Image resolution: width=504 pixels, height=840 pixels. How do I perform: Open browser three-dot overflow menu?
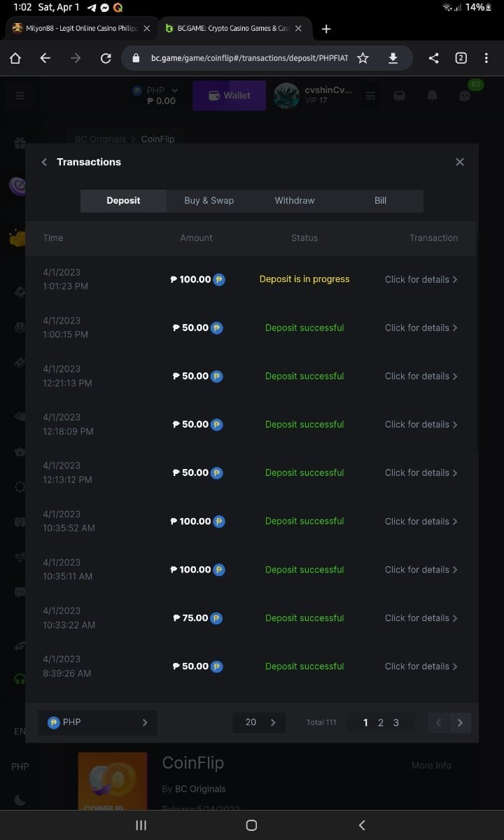pos(486,59)
